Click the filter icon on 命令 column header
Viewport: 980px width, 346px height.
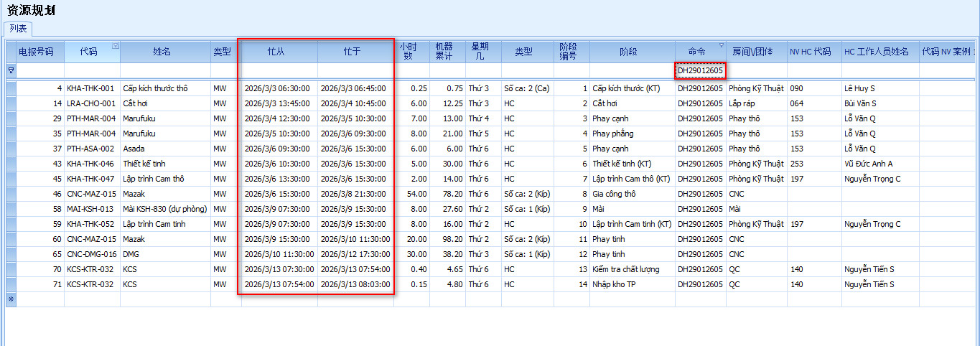coord(722,46)
